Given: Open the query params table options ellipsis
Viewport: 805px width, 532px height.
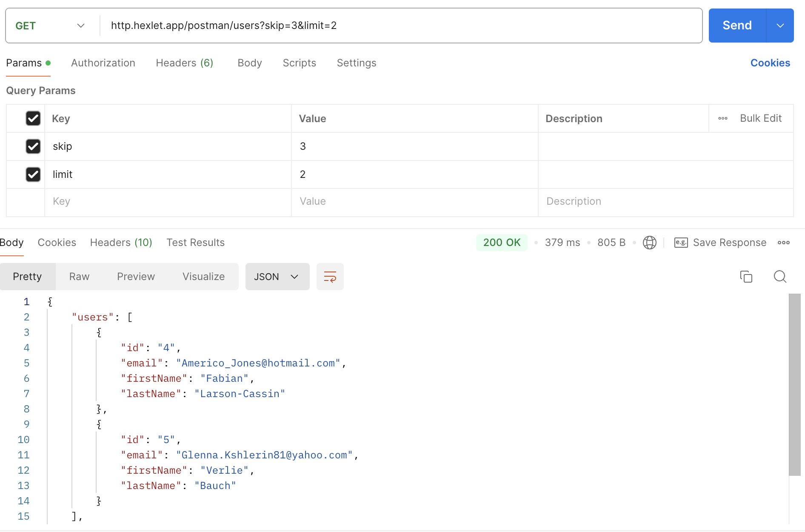Looking at the screenshot, I should (x=722, y=119).
